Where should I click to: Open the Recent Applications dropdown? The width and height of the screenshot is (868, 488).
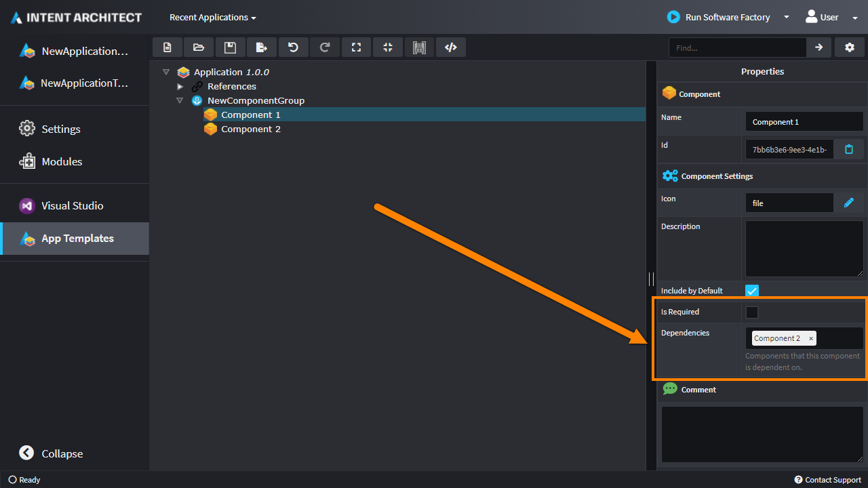point(212,18)
